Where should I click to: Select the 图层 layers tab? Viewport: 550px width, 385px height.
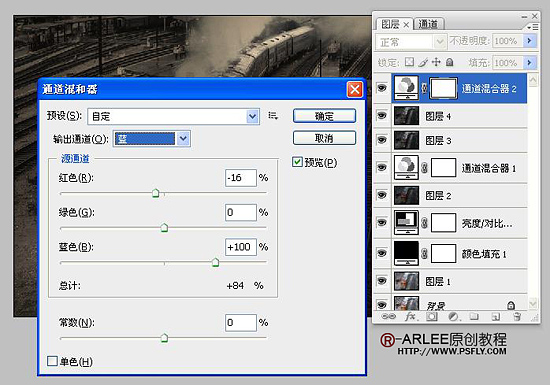point(394,24)
